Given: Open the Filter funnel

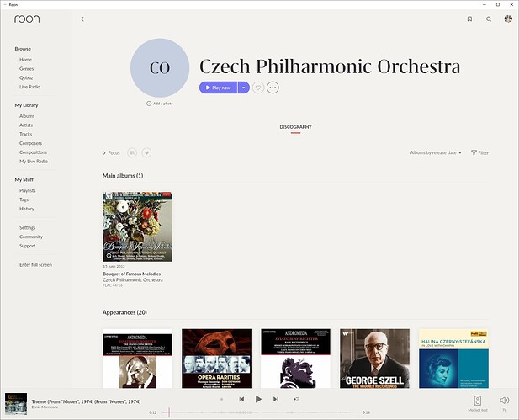Looking at the screenshot, I should pos(479,152).
